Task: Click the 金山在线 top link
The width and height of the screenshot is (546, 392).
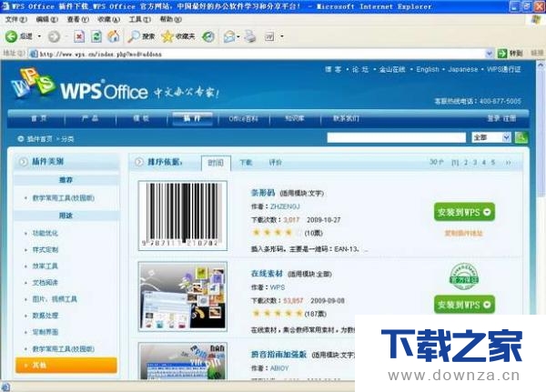Action: 392,69
